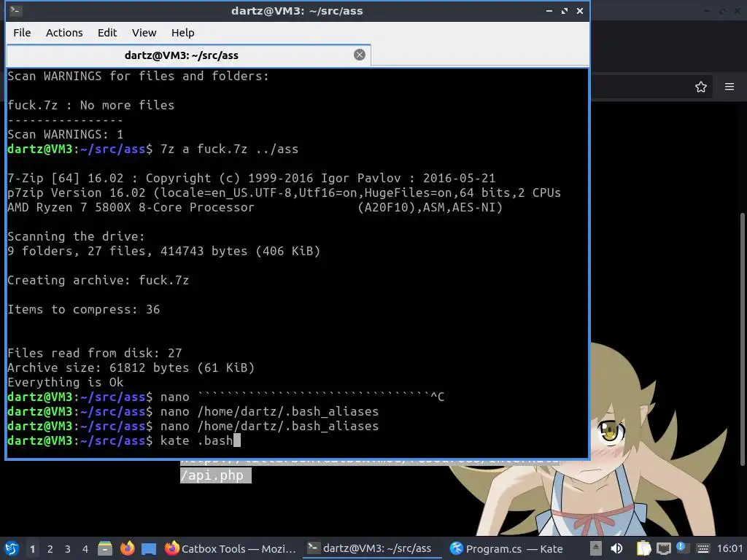747x560 pixels.
Task: Click the terminal icon in the title bar
Action: 15,10
